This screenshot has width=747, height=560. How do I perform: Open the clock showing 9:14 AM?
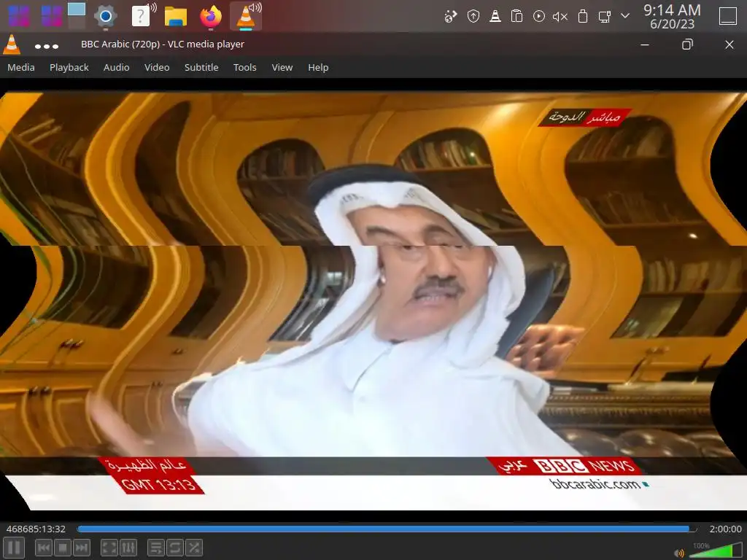pos(672,16)
